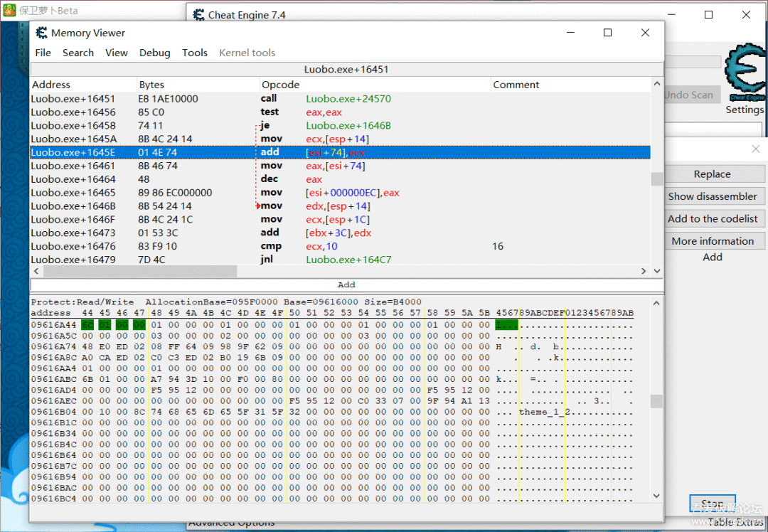768x532 pixels.
Task: Close the small side dialog
Action: pyautogui.click(x=756, y=149)
